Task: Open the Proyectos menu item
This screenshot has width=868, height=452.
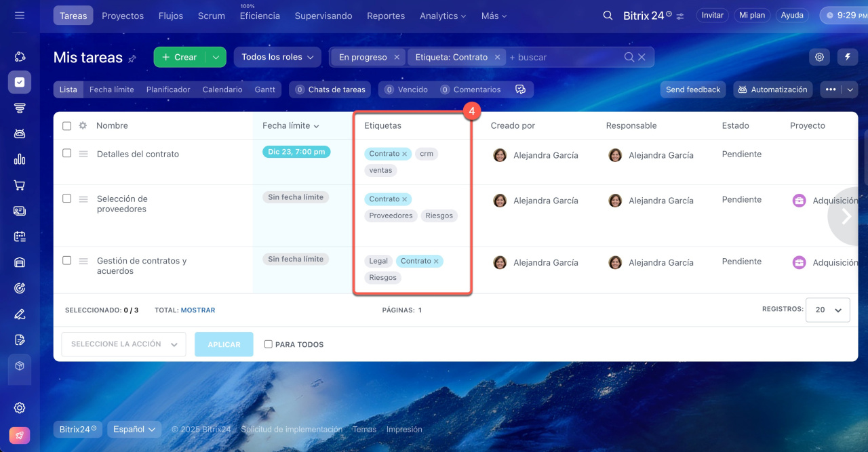Action: [x=123, y=16]
